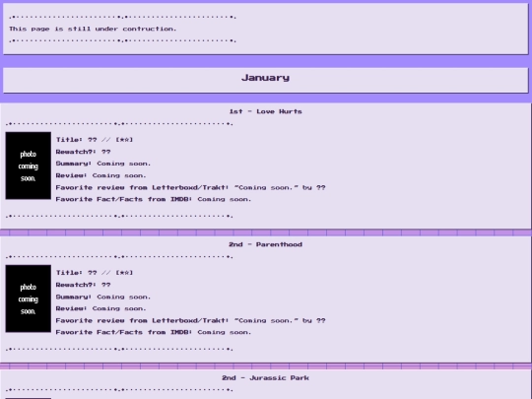The width and height of the screenshot is (532, 399).
Task: Click the Letterboxd/Trakt review line under Love Hurts
Action: pyautogui.click(x=190, y=187)
